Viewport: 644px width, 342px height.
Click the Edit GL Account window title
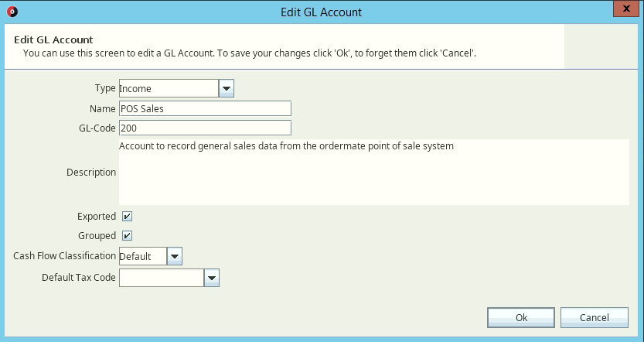pos(321,12)
